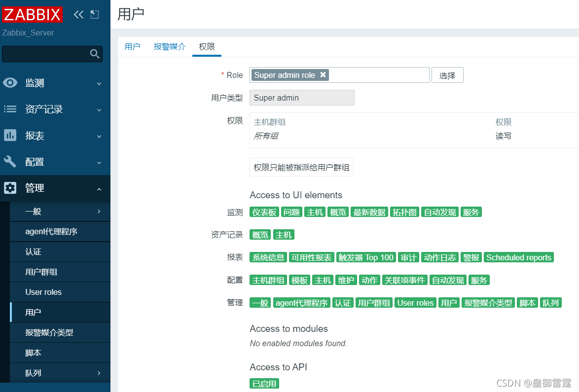
Task: Toggle the 仪表板 access tag under 监测
Action: (264, 212)
